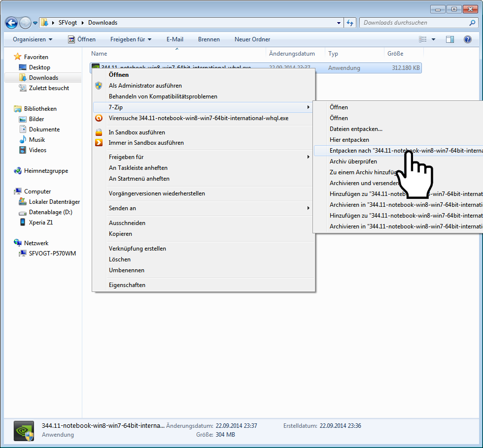Toggle the preview pane icon

pyautogui.click(x=449, y=39)
